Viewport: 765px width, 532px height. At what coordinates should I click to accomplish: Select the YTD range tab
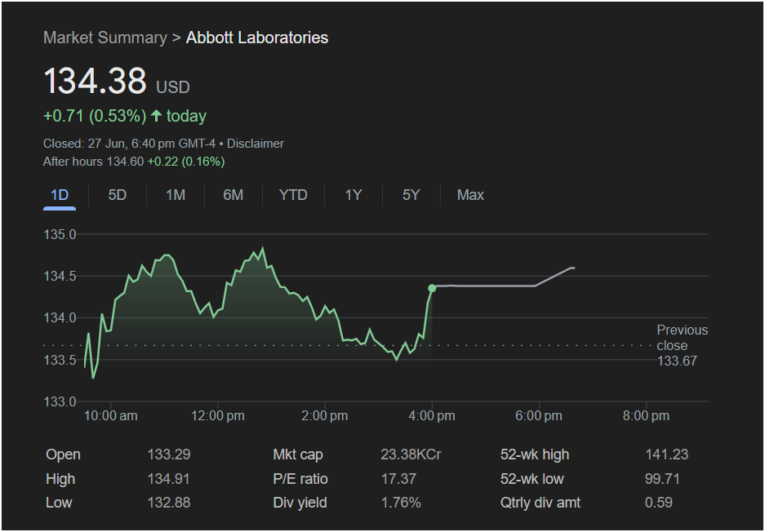[x=293, y=195]
